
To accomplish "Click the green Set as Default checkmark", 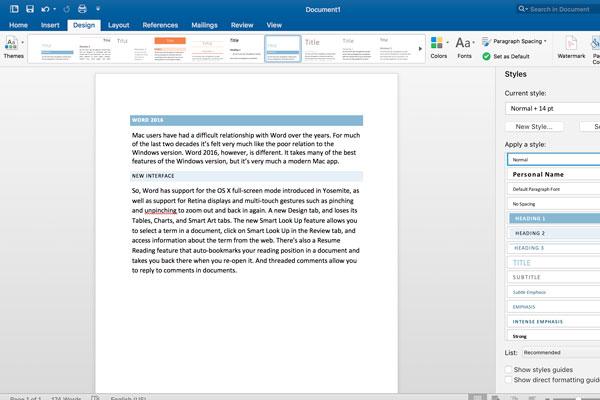I will point(487,56).
